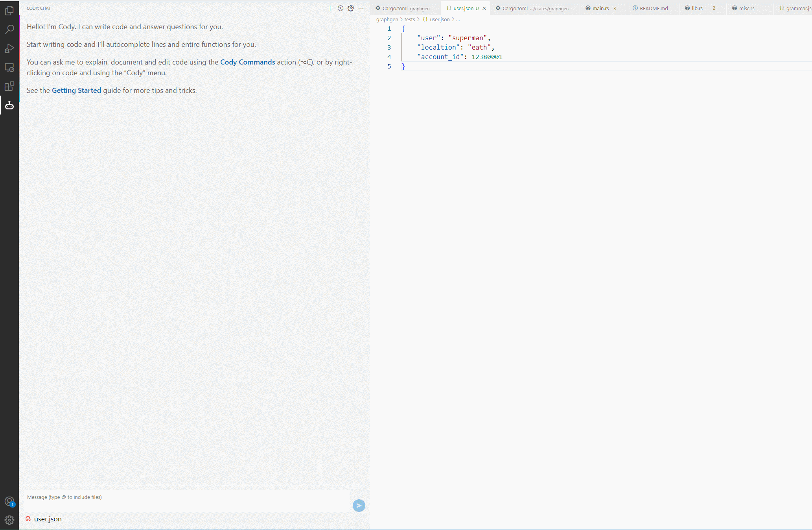Screen dimensions: 812x530
Task: Click the CODY: CHAT panel title
Action: point(39,8)
